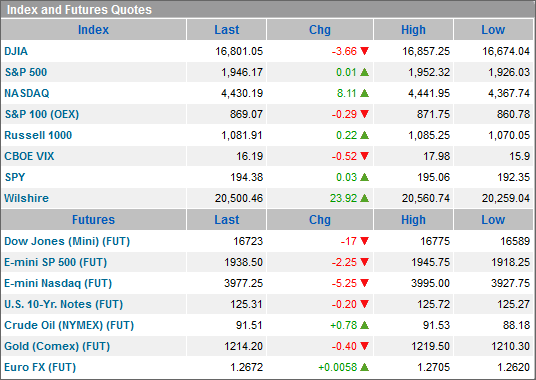
Task: Open the S&P 500 index link
Action: click(x=26, y=72)
